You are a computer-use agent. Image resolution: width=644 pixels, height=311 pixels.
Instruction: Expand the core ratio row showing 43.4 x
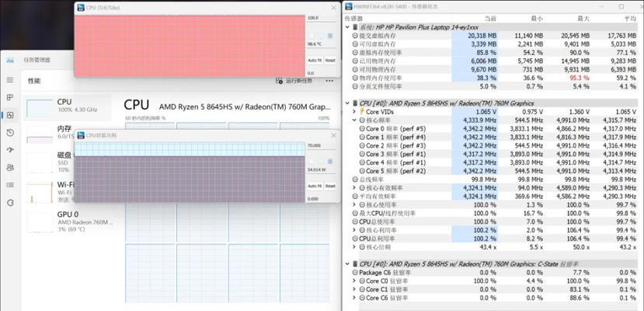point(354,247)
